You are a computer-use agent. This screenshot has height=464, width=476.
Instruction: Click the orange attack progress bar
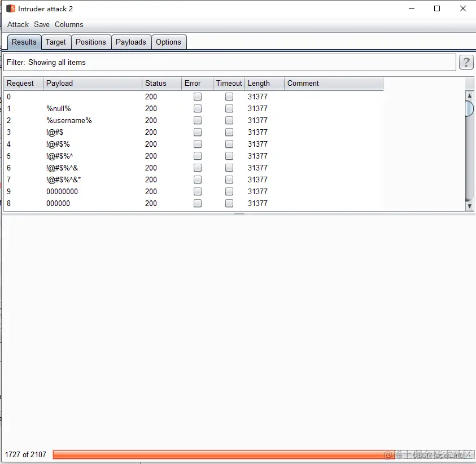pyautogui.click(x=263, y=454)
